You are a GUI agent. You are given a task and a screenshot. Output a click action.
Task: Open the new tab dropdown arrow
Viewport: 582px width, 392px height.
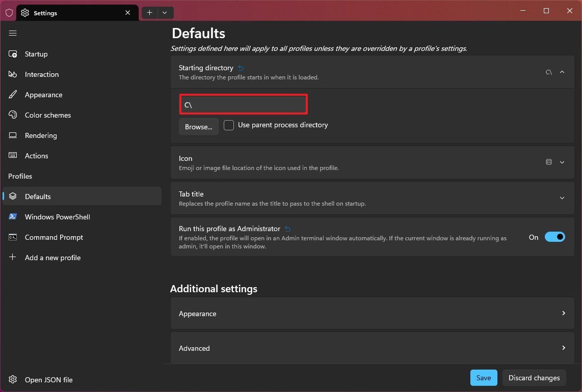(x=164, y=12)
